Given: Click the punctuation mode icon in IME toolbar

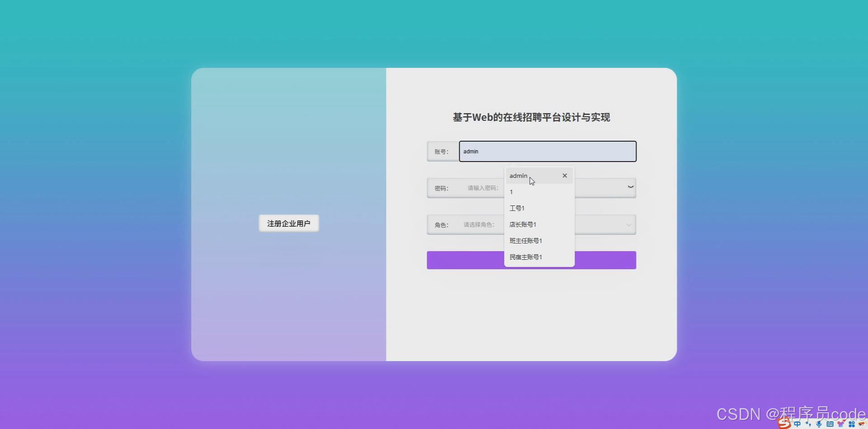Looking at the screenshot, I should pos(808,424).
